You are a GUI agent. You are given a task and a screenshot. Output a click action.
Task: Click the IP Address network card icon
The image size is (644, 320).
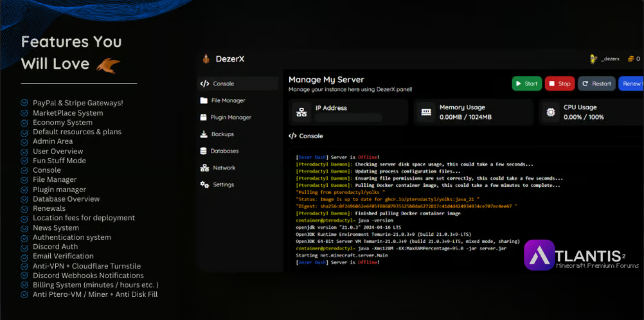(302, 112)
